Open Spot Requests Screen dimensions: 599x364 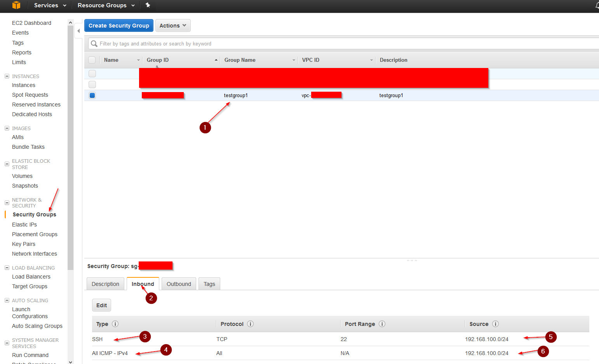point(30,95)
